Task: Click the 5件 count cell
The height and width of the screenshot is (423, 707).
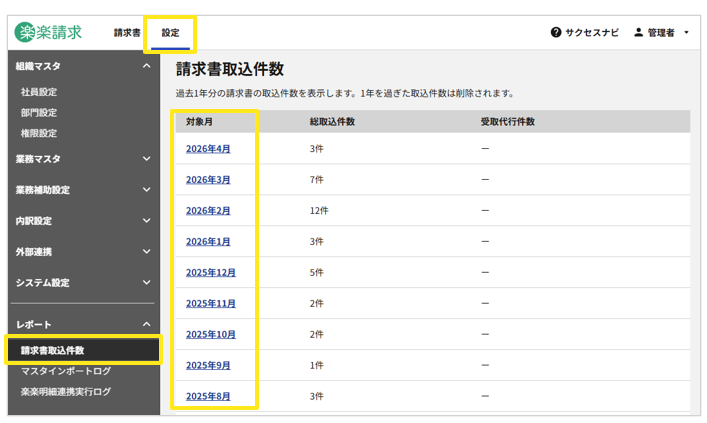Action: (x=317, y=273)
